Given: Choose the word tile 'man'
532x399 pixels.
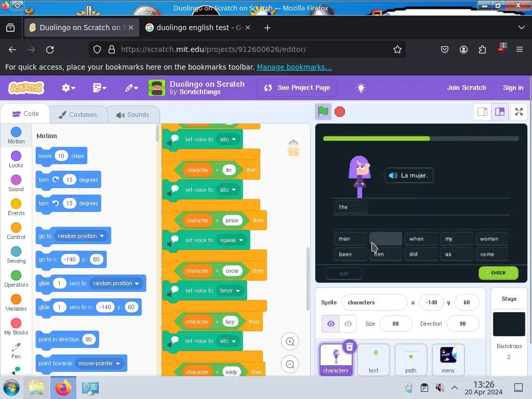Looking at the screenshot, I should coord(350,239).
